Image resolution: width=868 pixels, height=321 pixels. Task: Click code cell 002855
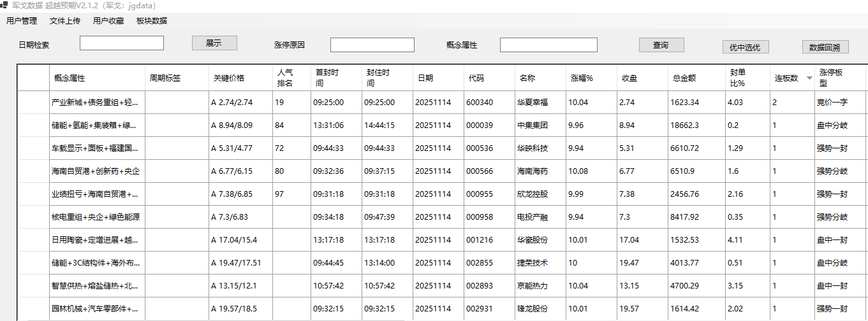489,263
